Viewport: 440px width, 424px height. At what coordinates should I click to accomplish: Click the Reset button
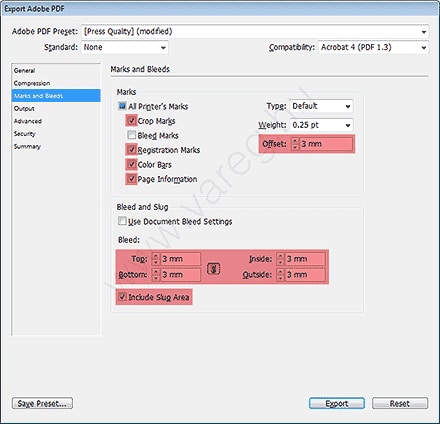coord(400,403)
